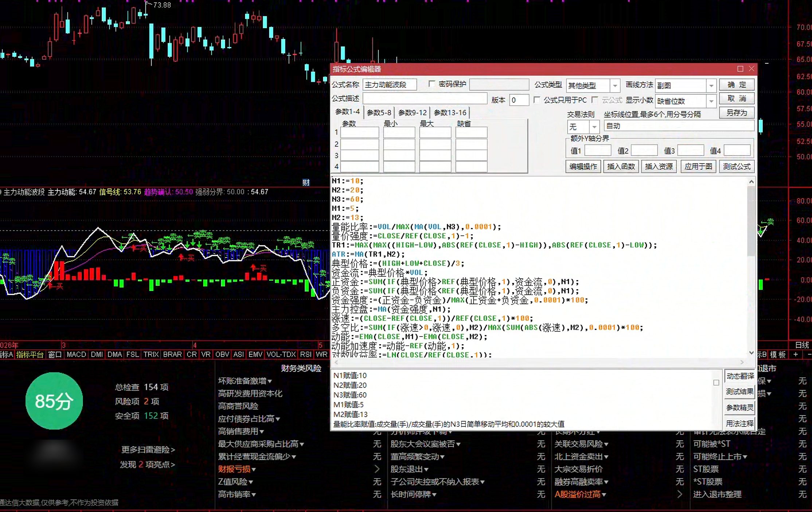The image size is (812, 512).
Task: Open 显示小数 dropdown
Action: point(711,101)
